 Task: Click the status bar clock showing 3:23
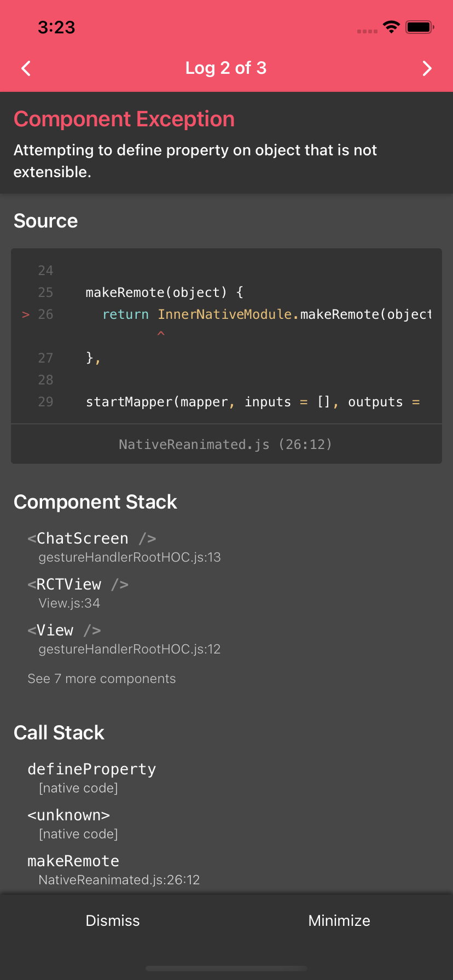pos(56,27)
